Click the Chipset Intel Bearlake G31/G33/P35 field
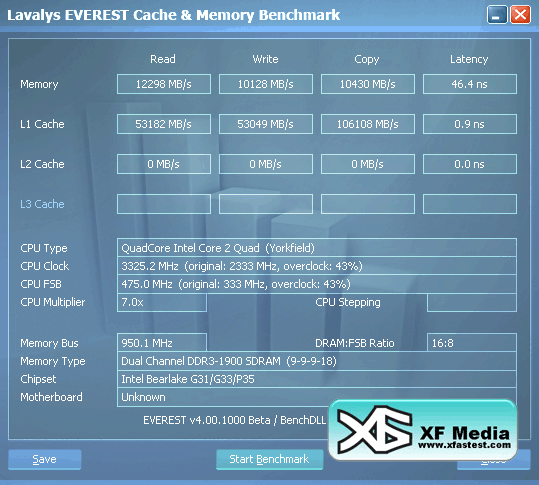 pos(317,379)
